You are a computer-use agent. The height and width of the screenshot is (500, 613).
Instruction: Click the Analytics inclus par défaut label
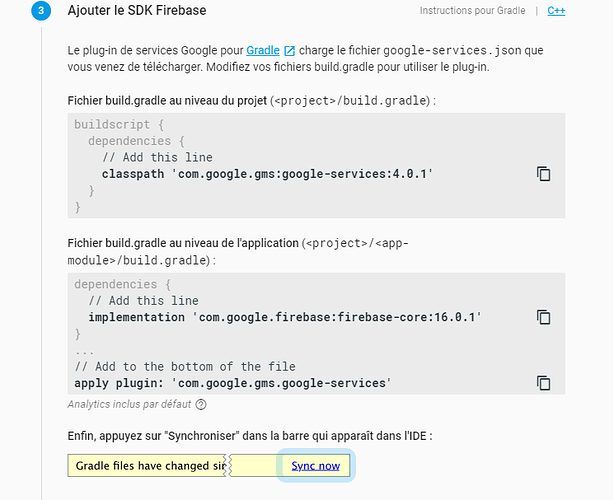pos(129,404)
